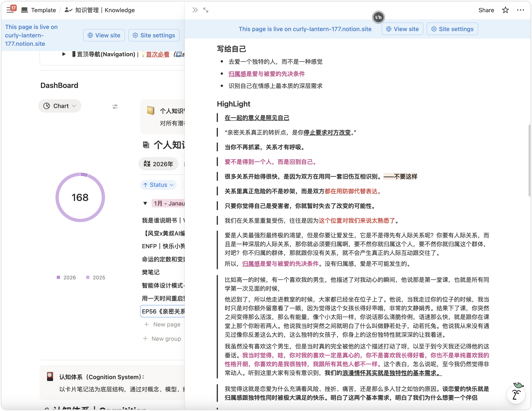The image size is (532, 411).
Task: Close the side peek panel with double chevron
Action: [x=195, y=10]
